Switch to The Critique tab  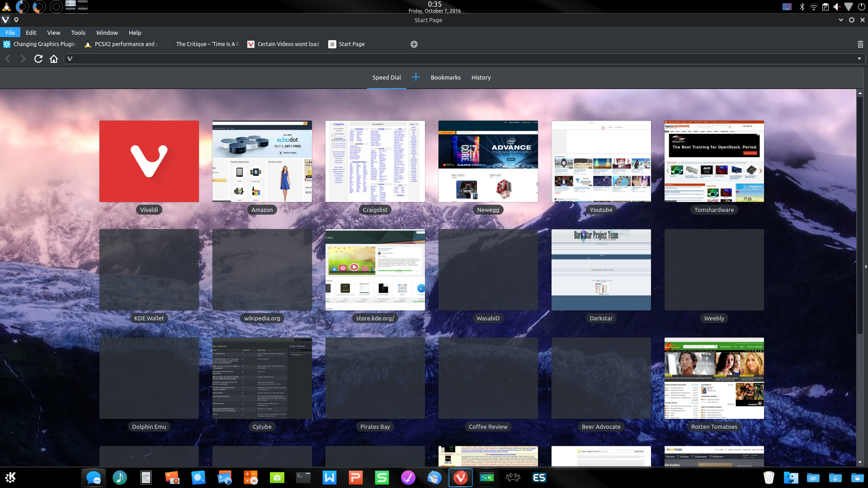click(x=203, y=44)
